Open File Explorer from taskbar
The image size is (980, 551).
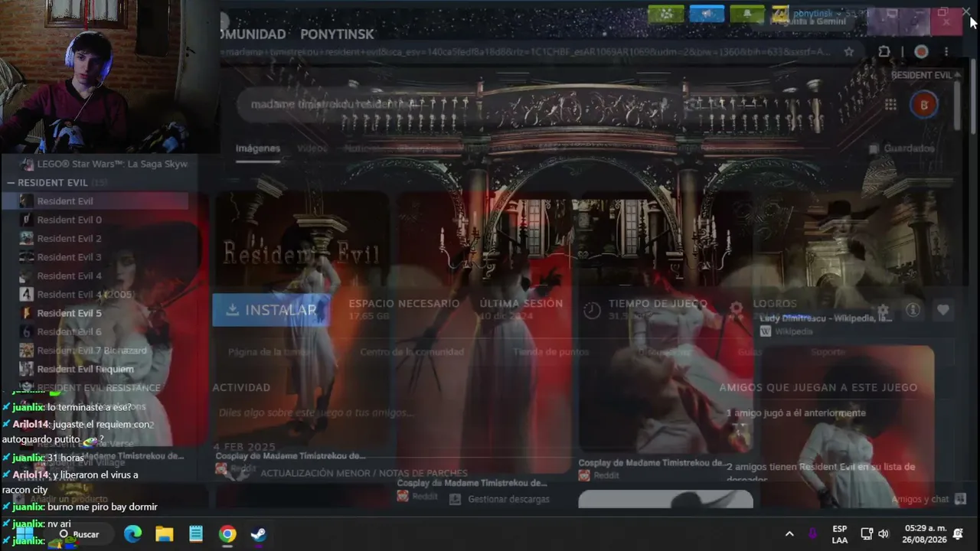164,534
